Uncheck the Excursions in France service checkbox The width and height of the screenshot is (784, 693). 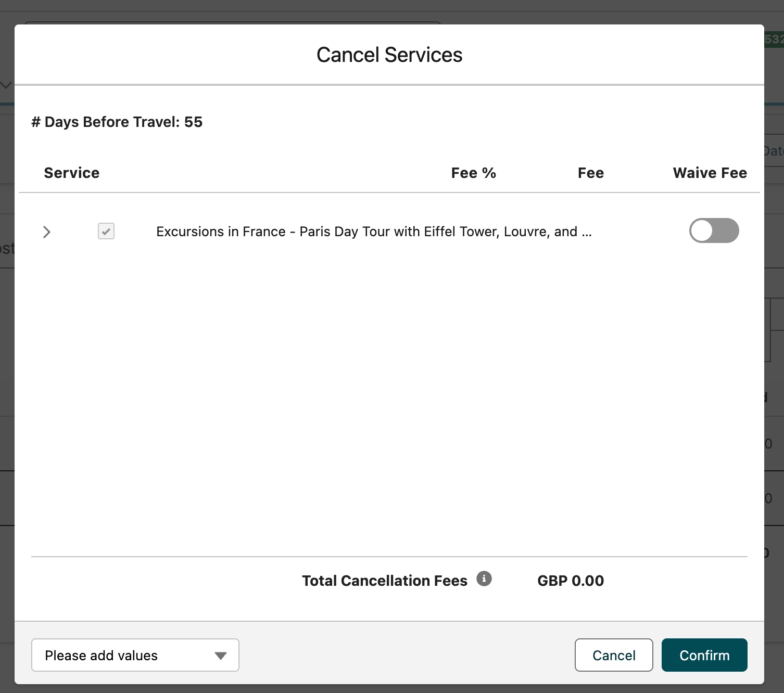point(106,231)
